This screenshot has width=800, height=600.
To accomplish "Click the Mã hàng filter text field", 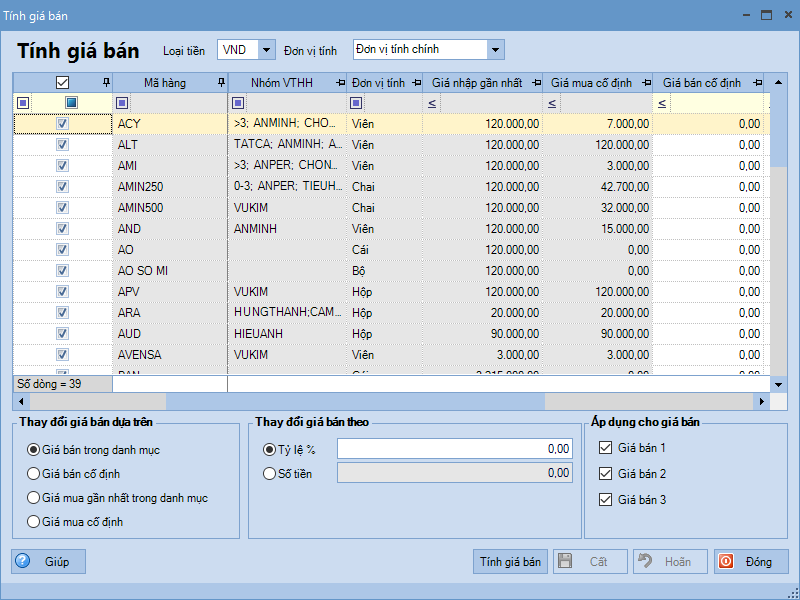I will (x=178, y=104).
